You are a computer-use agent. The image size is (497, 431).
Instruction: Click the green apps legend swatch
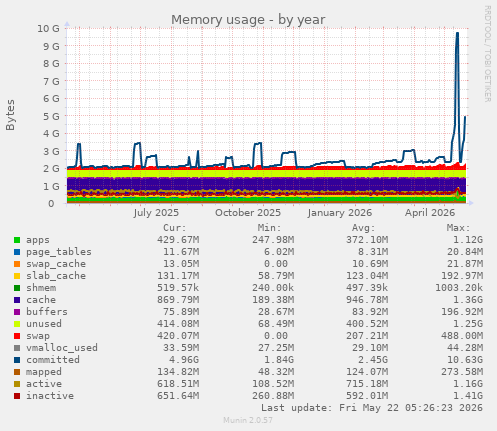point(17,240)
